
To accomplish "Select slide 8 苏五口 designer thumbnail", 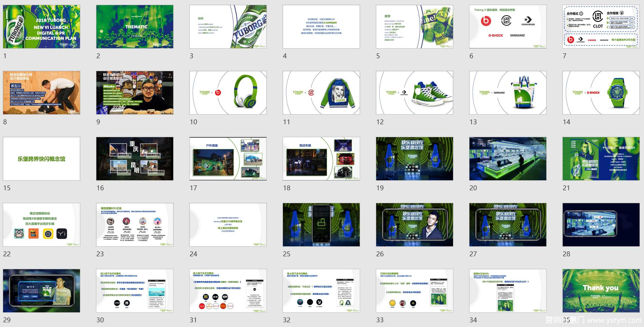I will 42,92.
